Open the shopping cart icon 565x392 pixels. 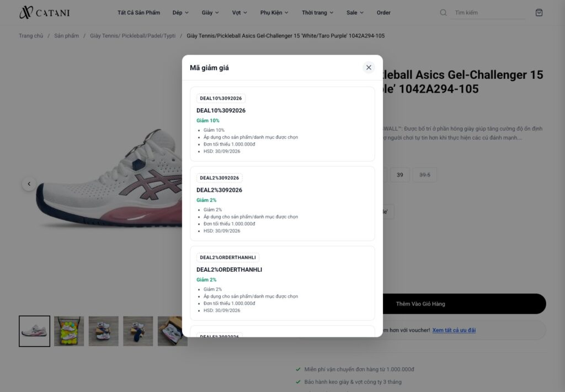539,13
